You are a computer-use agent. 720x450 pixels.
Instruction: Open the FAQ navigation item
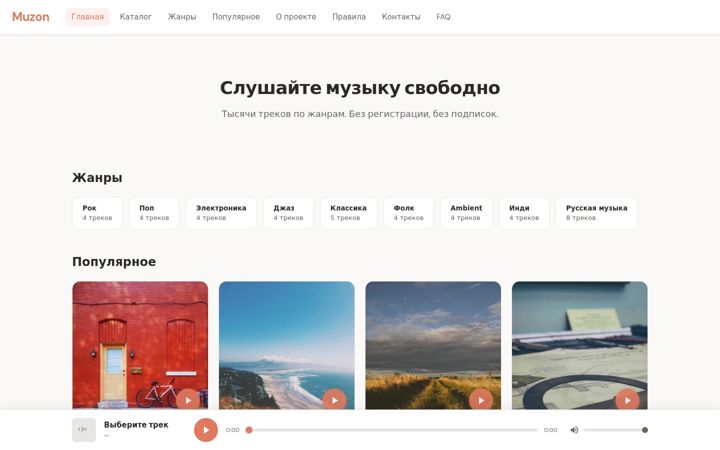coord(443,17)
